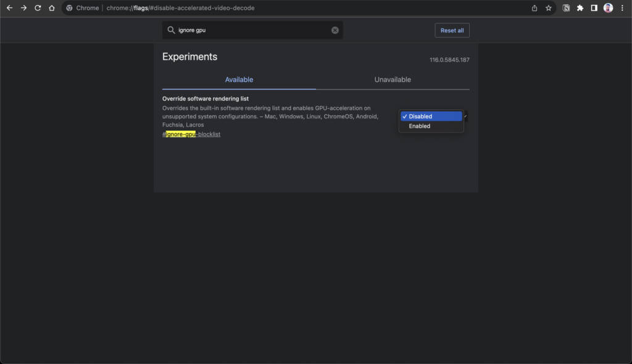Open the extensions puzzle-piece menu
Screen dimensions: 632x364
click(580, 8)
